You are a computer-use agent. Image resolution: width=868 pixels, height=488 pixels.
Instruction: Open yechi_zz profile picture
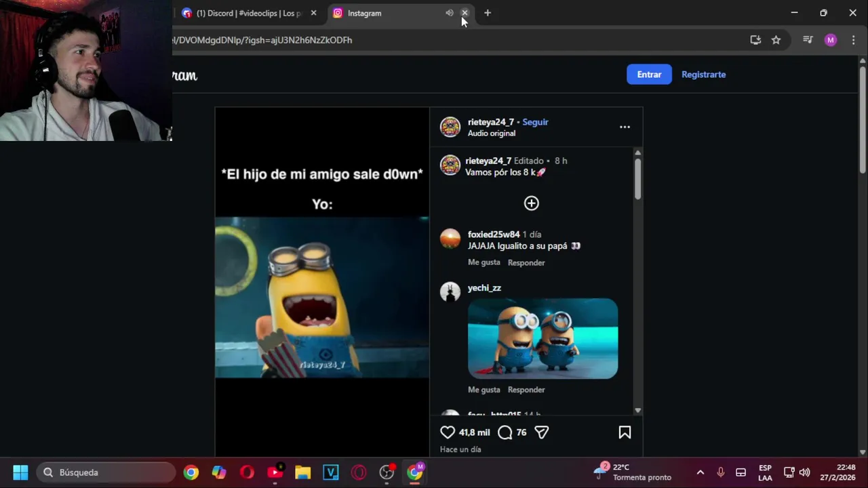[450, 291]
